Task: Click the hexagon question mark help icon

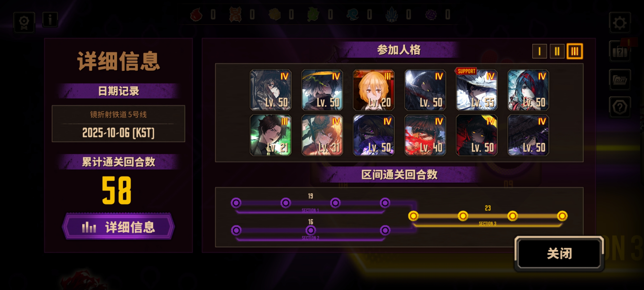Action: coord(620,107)
